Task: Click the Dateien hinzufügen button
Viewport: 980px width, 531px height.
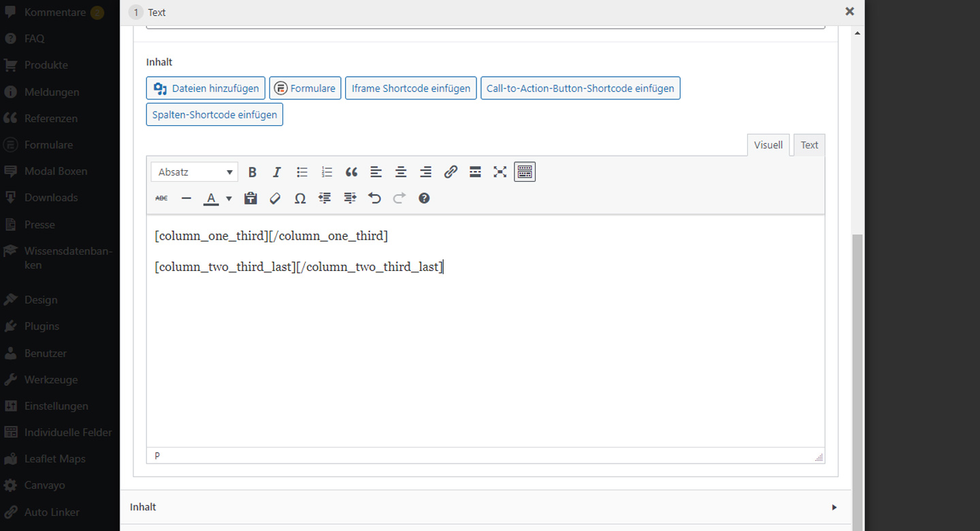Action: (x=206, y=88)
